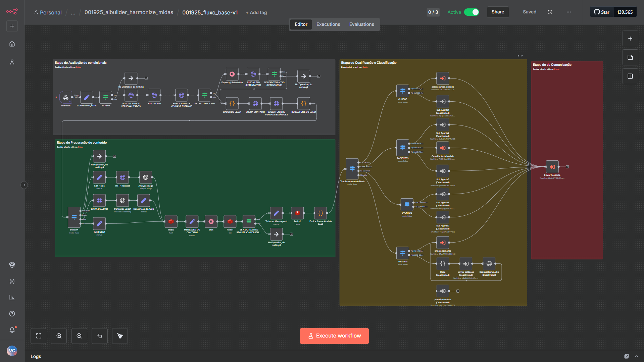The height and width of the screenshot is (362, 644).
Task: Open the Redis push node
Action: (x=171, y=221)
